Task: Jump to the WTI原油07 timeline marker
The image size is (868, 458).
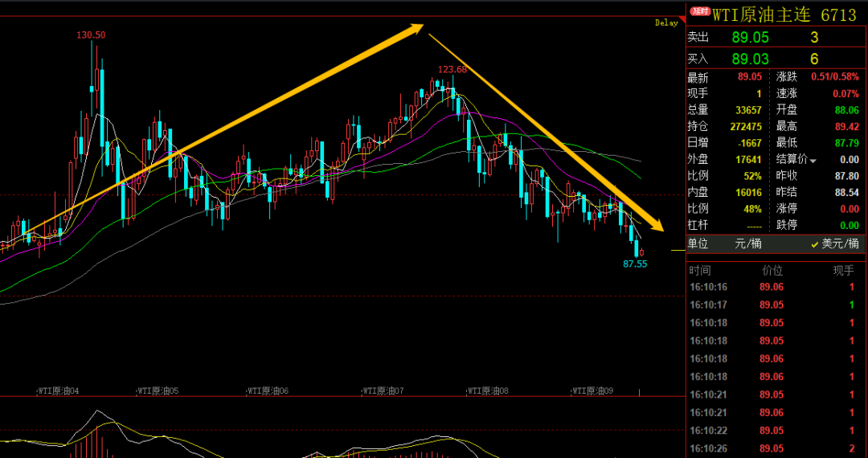Action: coord(381,391)
